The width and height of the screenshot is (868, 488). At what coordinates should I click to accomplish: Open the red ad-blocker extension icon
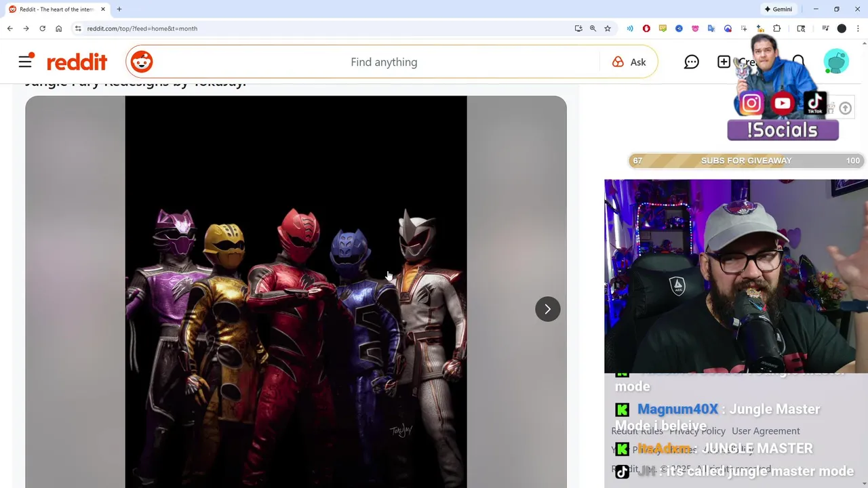coord(646,28)
